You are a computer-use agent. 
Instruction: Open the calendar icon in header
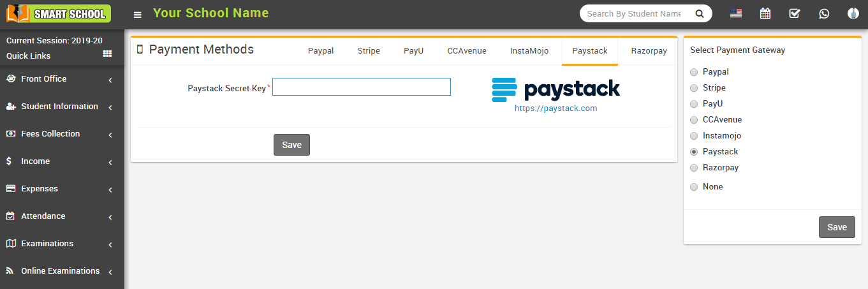765,13
